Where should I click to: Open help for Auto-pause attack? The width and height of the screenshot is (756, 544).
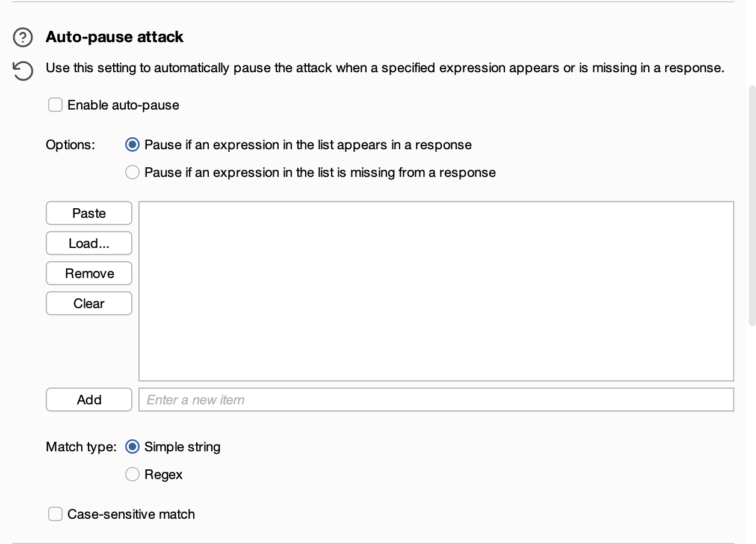point(23,37)
